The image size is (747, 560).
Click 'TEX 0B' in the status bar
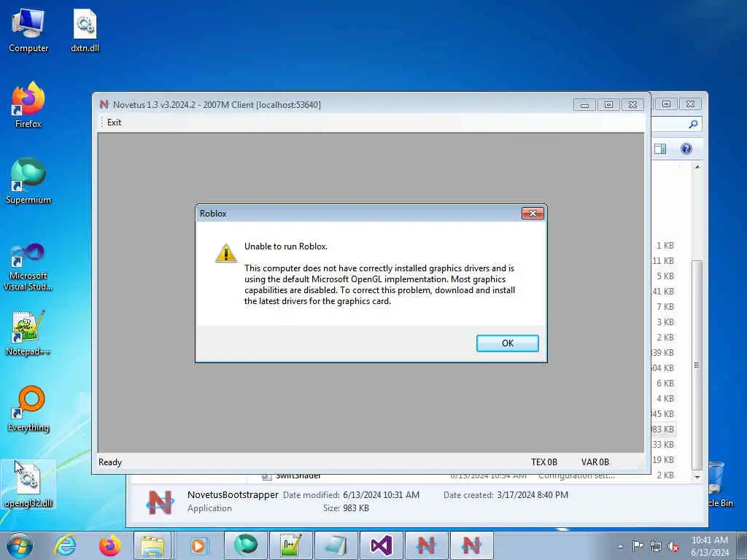click(544, 462)
